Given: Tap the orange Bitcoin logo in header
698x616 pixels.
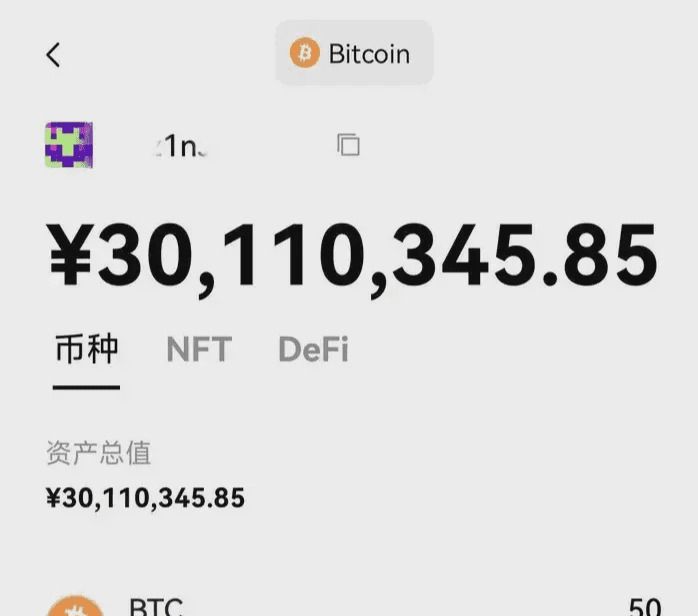Looking at the screenshot, I should click(x=304, y=53).
